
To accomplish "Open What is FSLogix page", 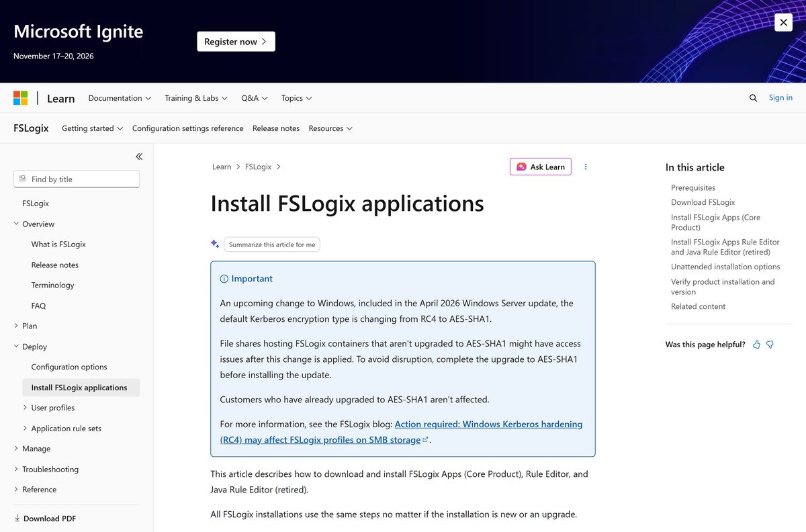I will (x=58, y=244).
